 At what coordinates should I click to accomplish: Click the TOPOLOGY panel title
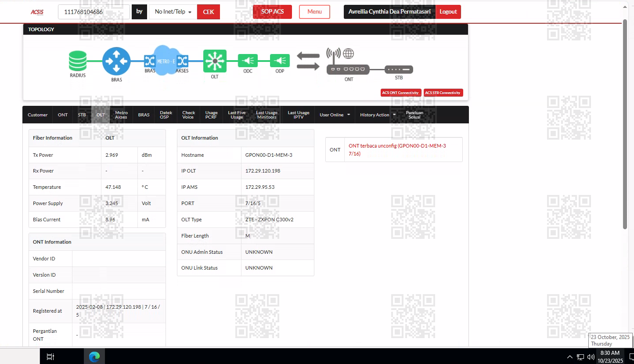coord(41,29)
